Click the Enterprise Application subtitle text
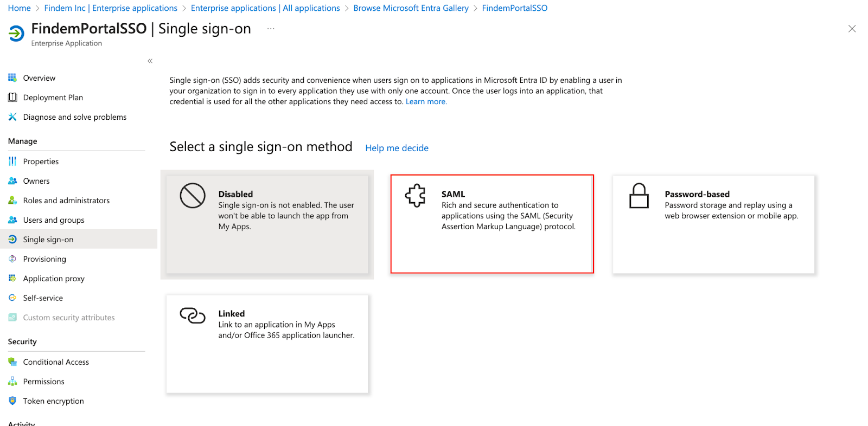The height and width of the screenshot is (426, 868). 67,43
